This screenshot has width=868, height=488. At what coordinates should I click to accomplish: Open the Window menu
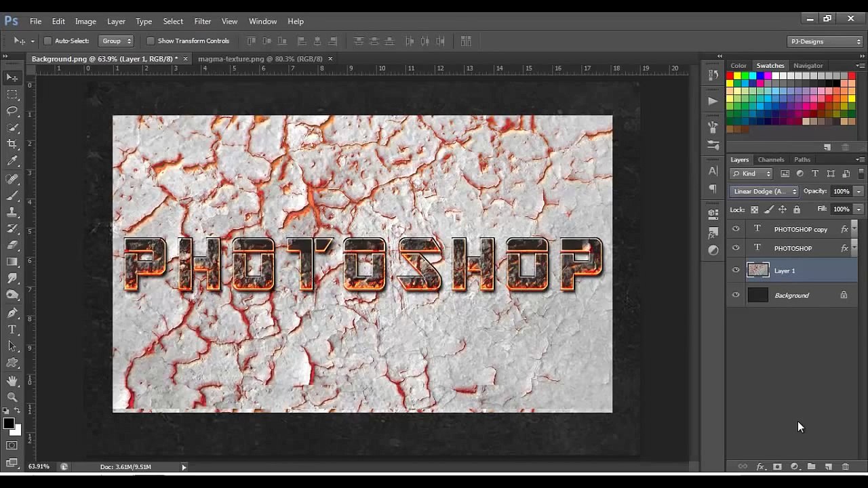click(262, 21)
